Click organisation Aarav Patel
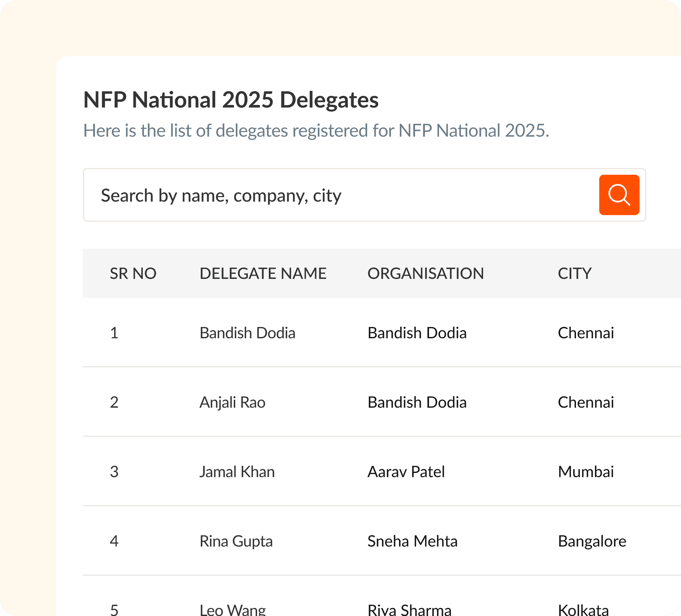 coord(406,472)
